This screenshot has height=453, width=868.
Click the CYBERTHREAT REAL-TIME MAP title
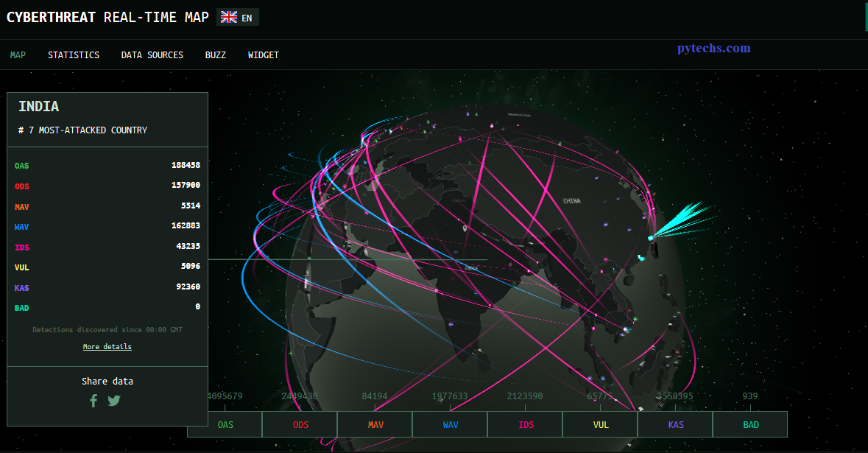tap(107, 17)
